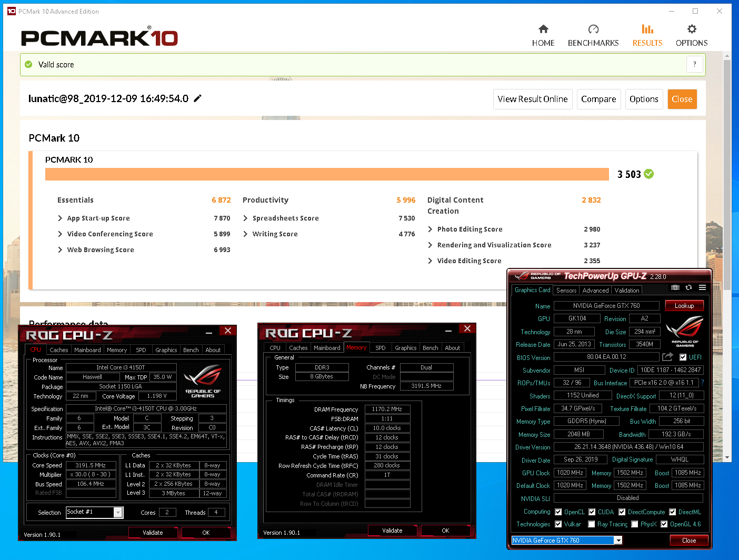The width and height of the screenshot is (739, 560).
Task: Expand Web Browsing Score
Action: [x=60, y=249]
